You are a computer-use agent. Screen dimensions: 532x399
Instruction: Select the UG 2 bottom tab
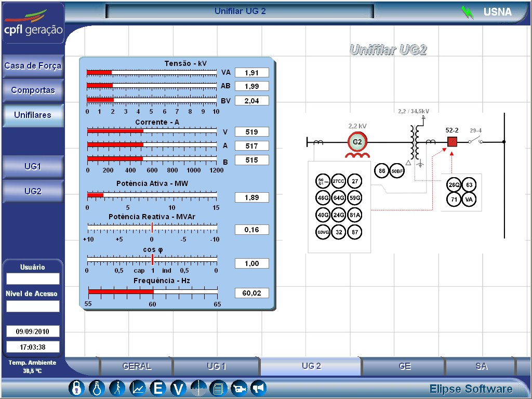311,366
